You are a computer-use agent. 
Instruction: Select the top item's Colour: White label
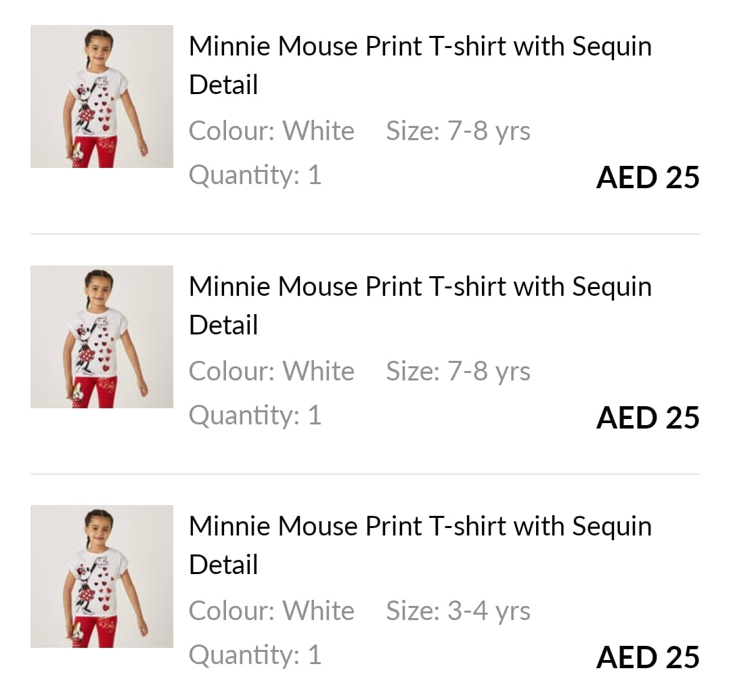pyautogui.click(x=271, y=131)
